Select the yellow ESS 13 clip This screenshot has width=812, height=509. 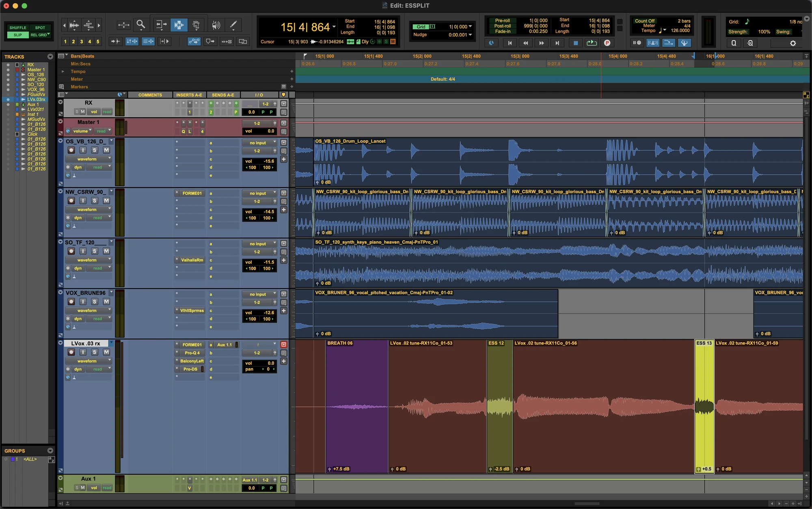pyautogui.click(x=704, y=406)
